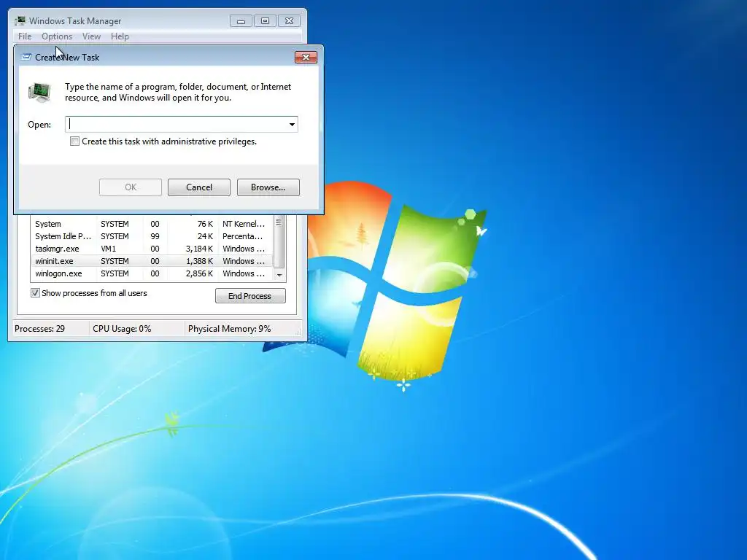Open the File menu in Task Manager
Image resolution: width=747 pixels, height=560 pixels.
25,36
